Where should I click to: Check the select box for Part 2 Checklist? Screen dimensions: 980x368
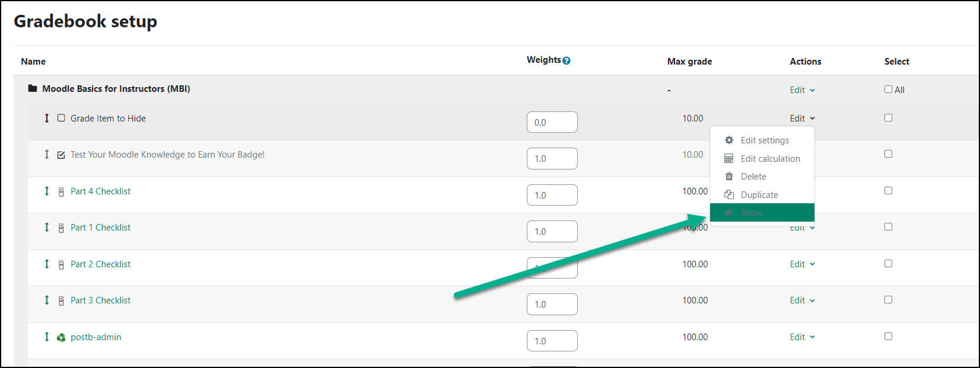click(888, 263)
